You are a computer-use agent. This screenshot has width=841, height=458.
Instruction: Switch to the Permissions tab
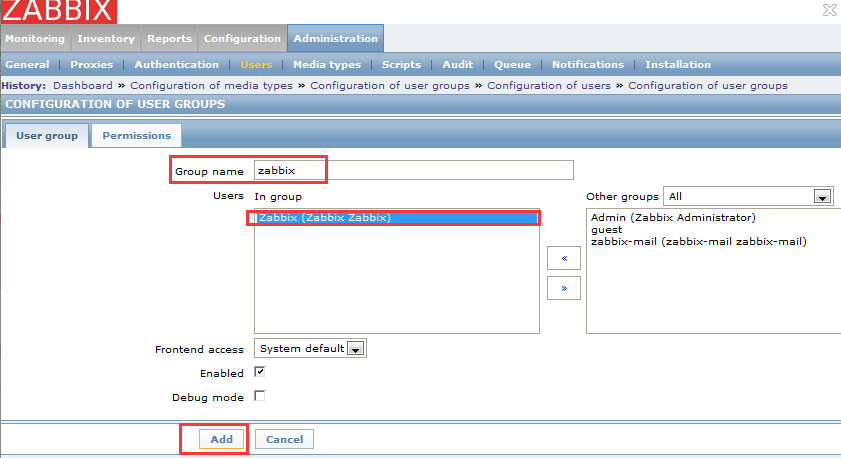136,135
